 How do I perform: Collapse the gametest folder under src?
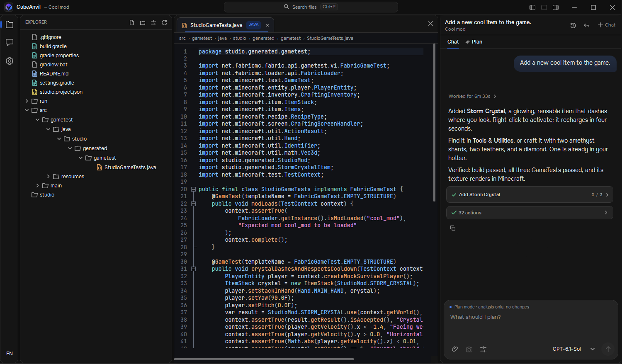pos(38,120)
